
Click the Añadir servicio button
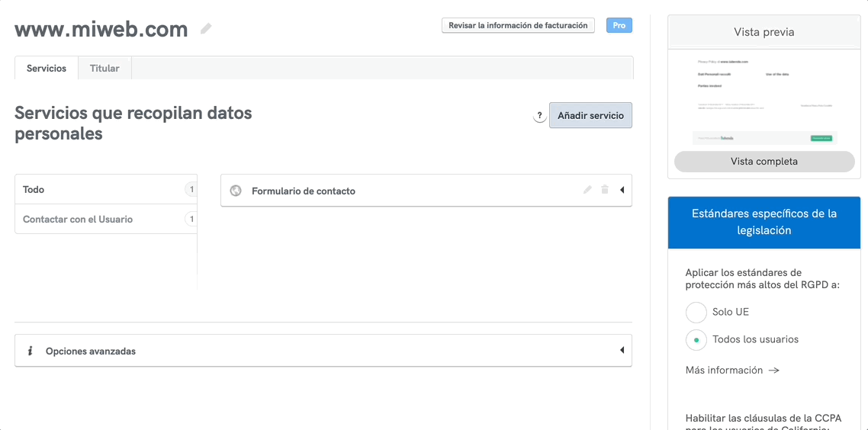pyautogui.click(x=590, y=116)
